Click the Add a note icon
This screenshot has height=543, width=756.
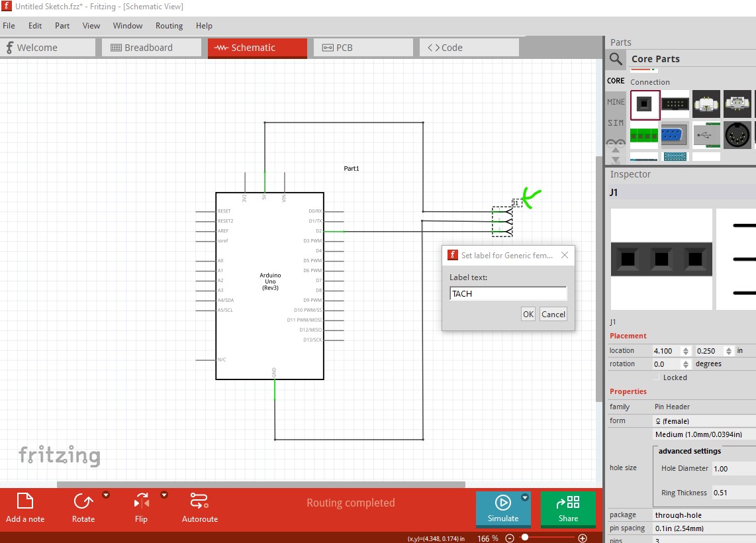[25, 501]
